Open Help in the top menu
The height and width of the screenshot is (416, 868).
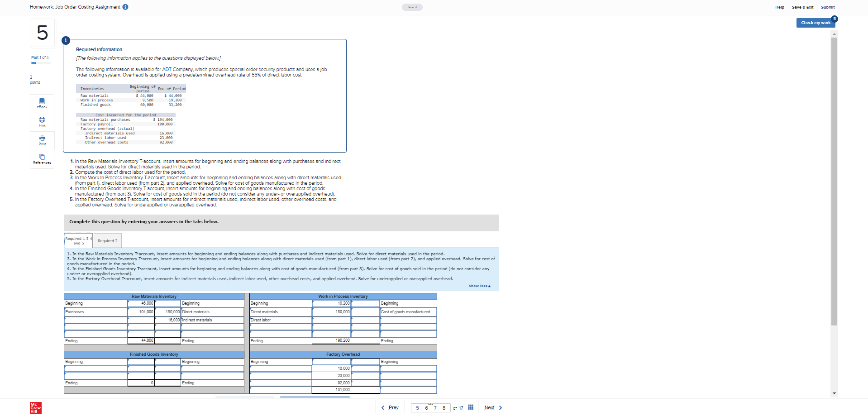(779, 7)
